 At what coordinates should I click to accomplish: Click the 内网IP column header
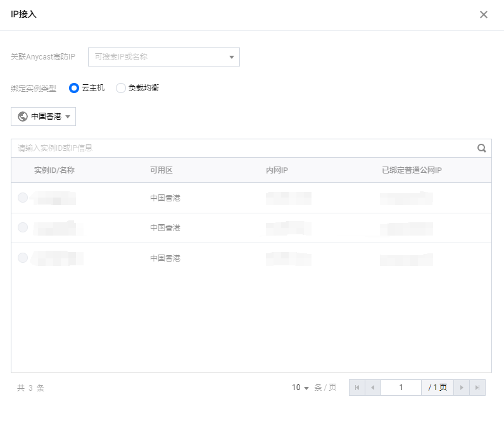(x=277, y=170)
